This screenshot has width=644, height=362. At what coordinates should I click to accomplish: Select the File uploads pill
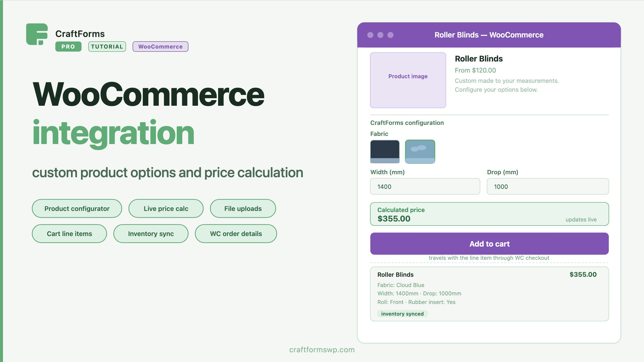[243, 209]
